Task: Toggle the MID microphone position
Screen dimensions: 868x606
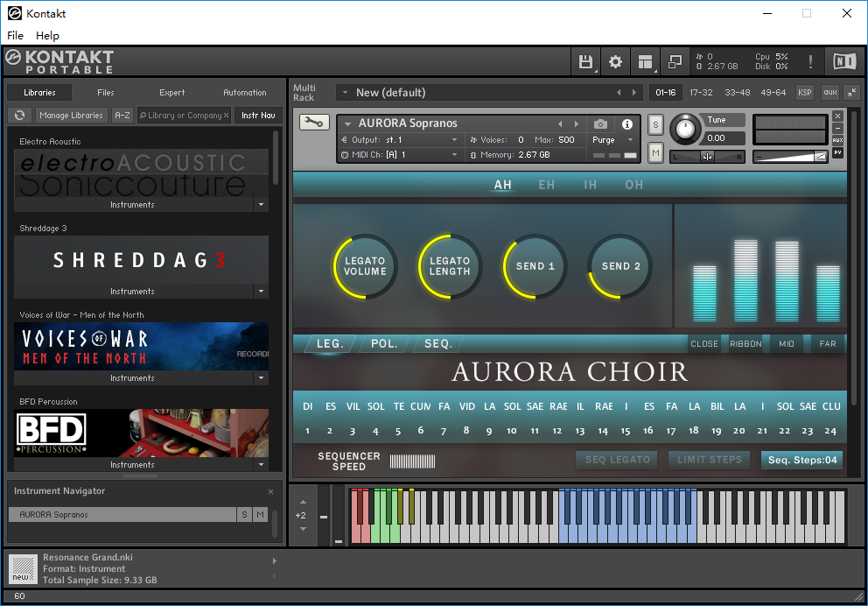Action: 787,344
